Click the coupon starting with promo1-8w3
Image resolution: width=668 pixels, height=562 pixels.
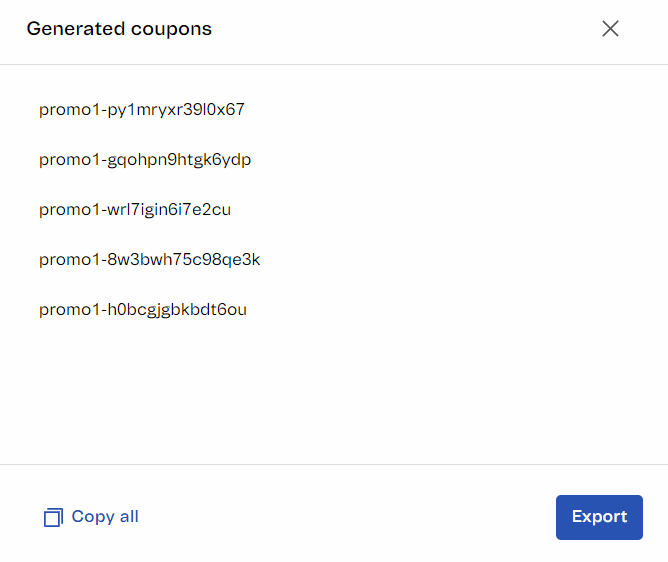[150, 260]
